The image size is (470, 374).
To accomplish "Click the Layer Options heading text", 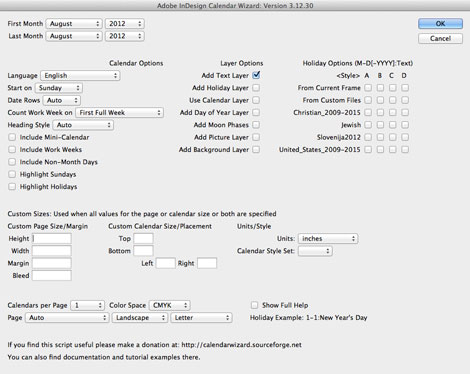I will (242, 63).
